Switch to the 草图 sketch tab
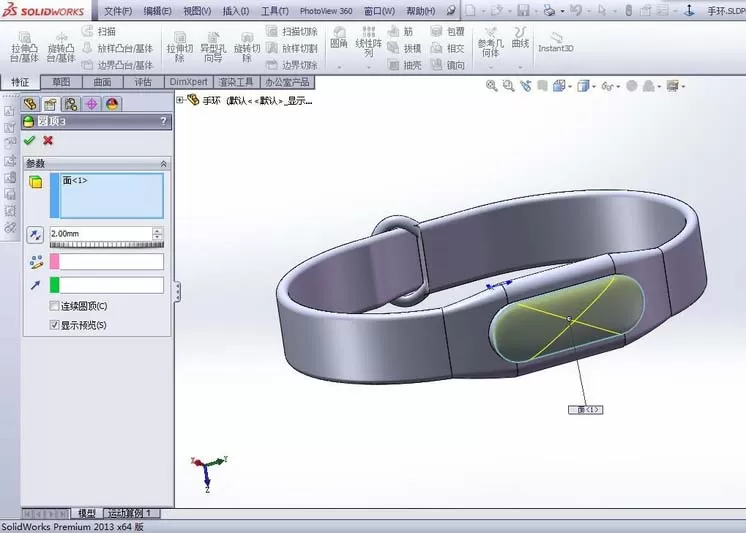The width and height of the screenshot is (746, 533). [x=61, y=82]
